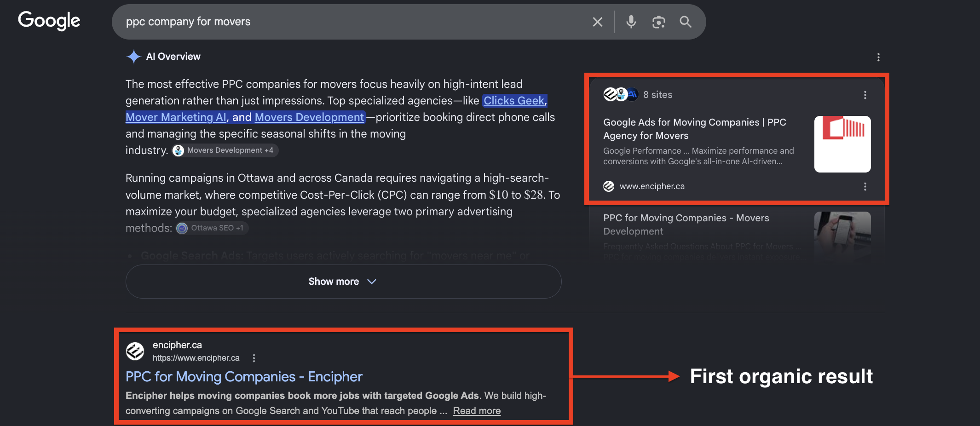Screen dimensions: 980x426
Task: Open the www.encipher.ca source three-dot menu
Action: pos(865,186)
